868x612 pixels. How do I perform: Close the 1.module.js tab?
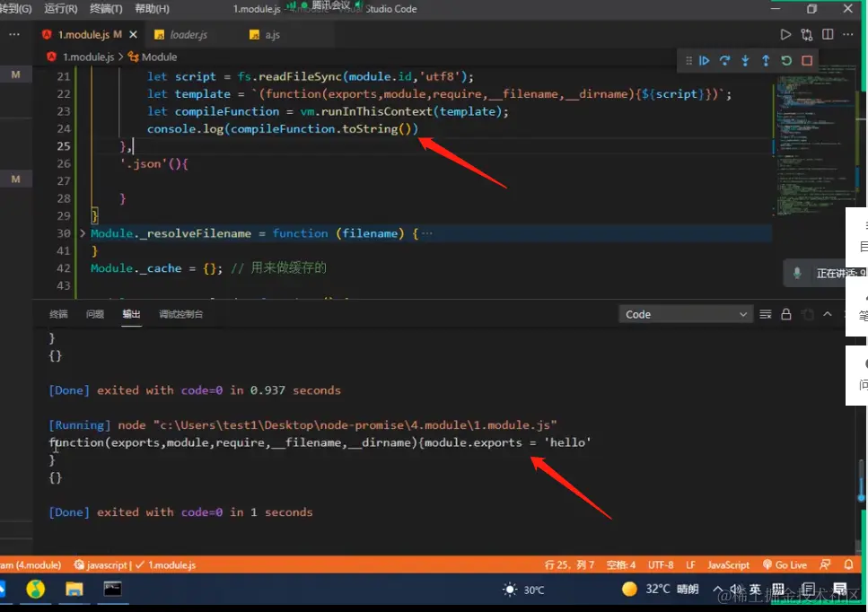[133, 35]
